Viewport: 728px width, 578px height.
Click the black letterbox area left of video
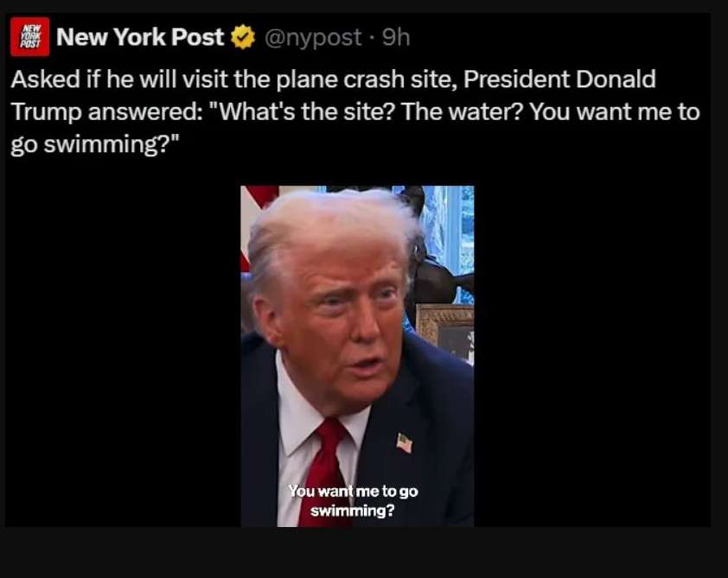(x=123, y=356)
